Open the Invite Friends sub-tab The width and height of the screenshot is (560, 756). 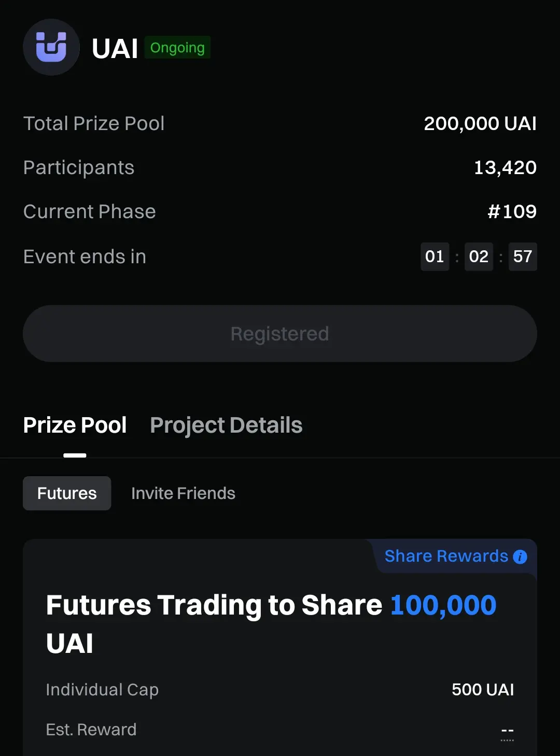[183, 493]
